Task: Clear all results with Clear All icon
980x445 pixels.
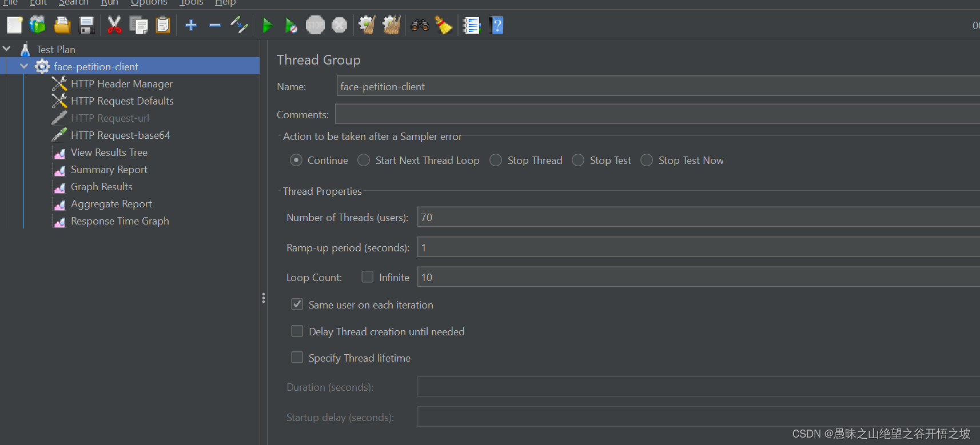Action: pyautogui.click(x=391, y=25)
